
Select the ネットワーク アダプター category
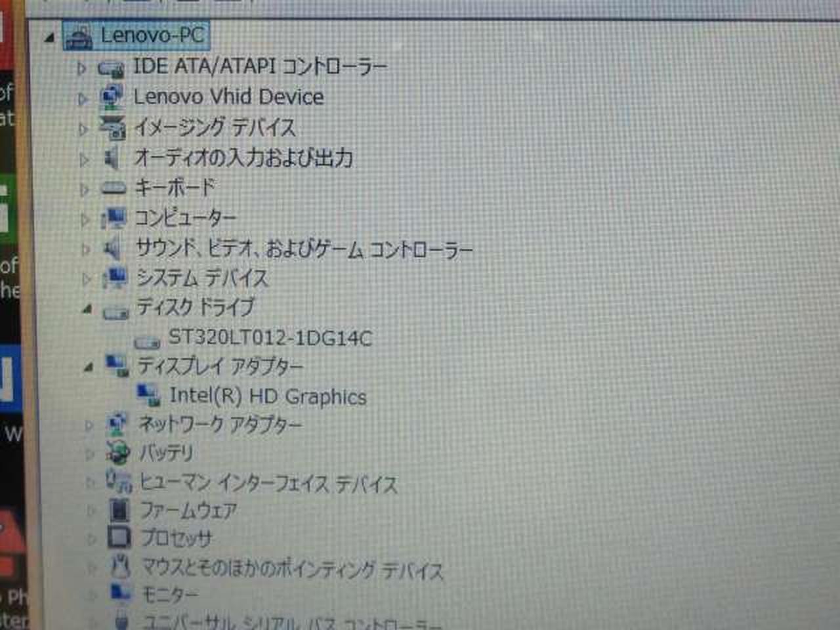coord(220,425)
